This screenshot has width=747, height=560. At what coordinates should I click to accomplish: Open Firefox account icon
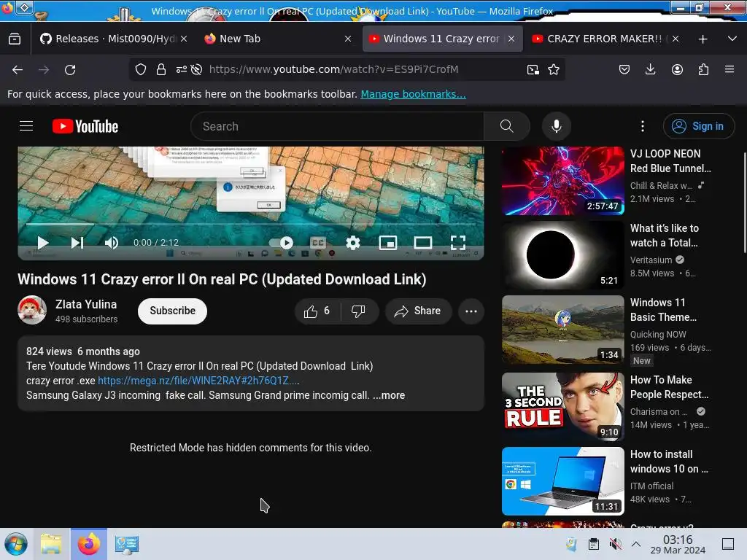click(677, 70)
